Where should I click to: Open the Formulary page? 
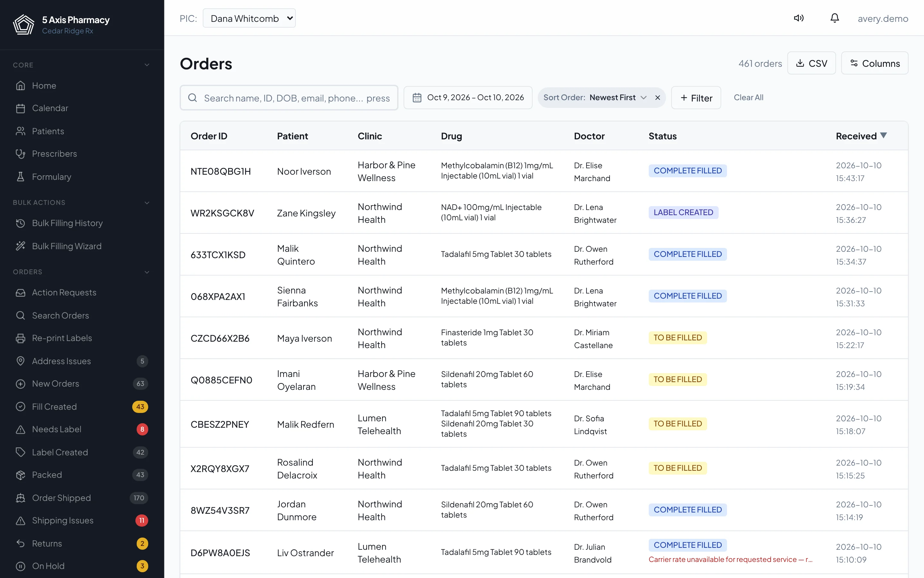click(x=82, y=177)
